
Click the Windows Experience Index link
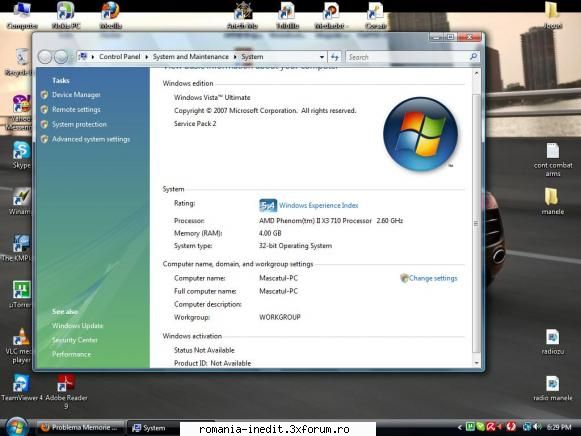click(319, 205)
